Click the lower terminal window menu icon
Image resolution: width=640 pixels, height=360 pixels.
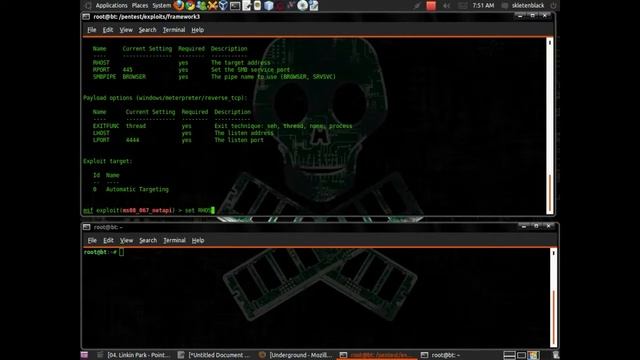point(86,227)
